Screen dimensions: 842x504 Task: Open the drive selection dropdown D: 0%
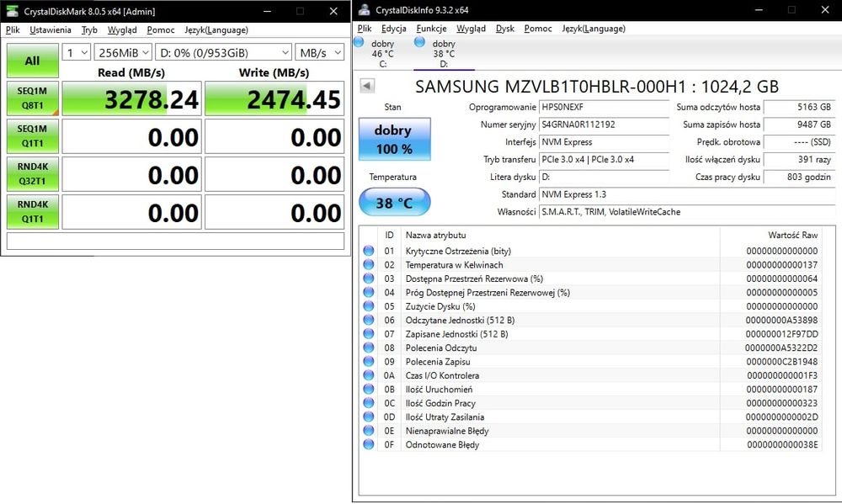coord(223,53)
